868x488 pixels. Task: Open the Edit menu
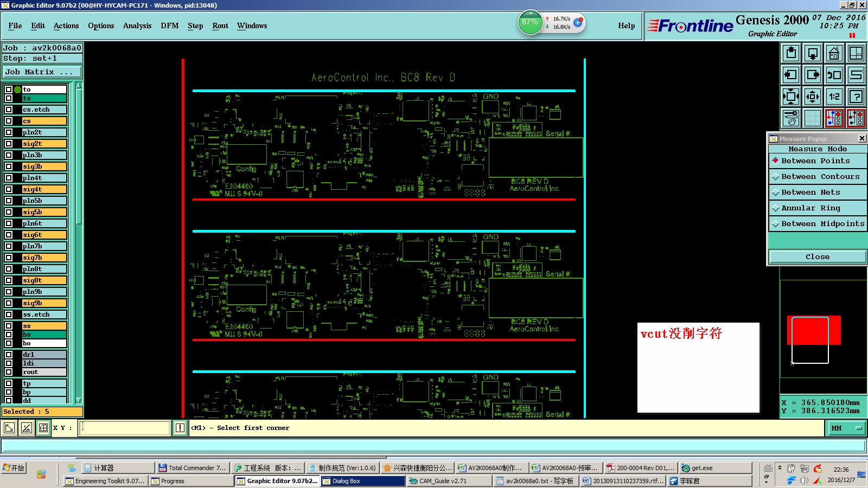pos(38,25)
